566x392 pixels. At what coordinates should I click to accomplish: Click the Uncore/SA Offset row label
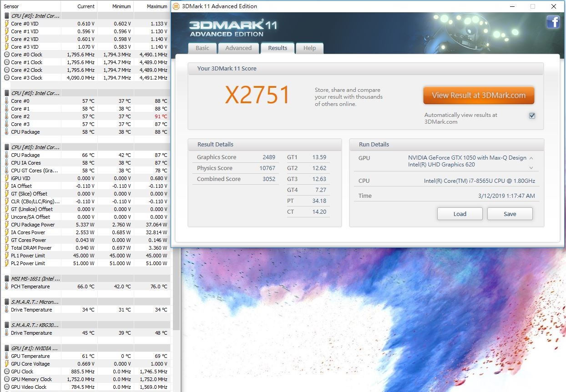coord(30,217)
